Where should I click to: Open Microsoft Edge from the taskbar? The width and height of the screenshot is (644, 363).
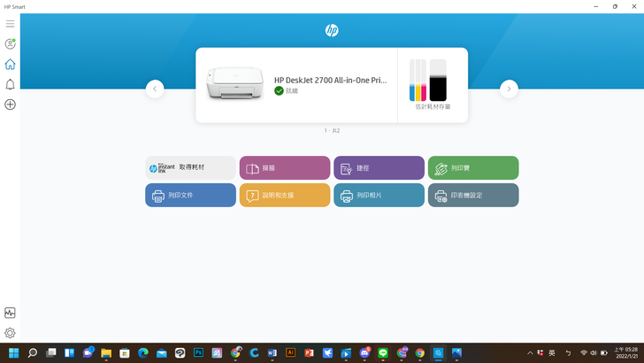(x=143, y=352)
